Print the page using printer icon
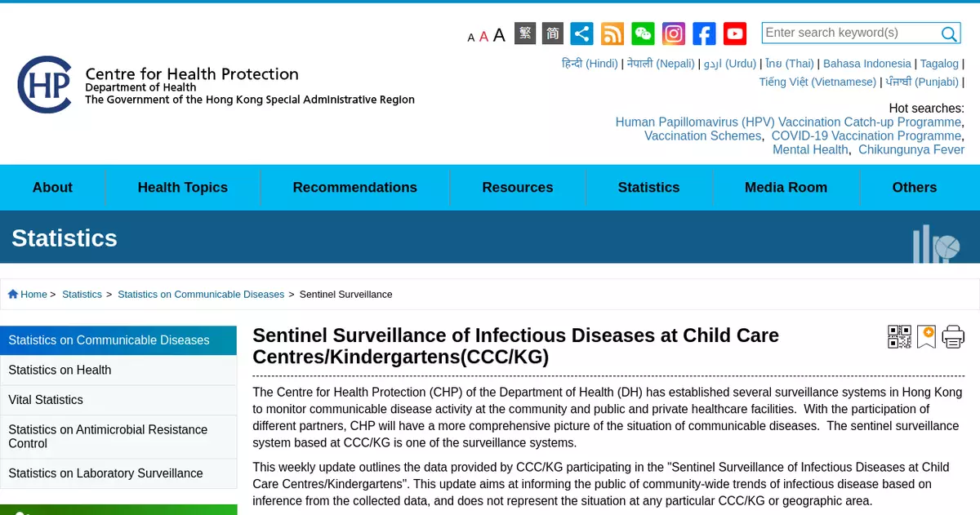 [x=953, y=336]
